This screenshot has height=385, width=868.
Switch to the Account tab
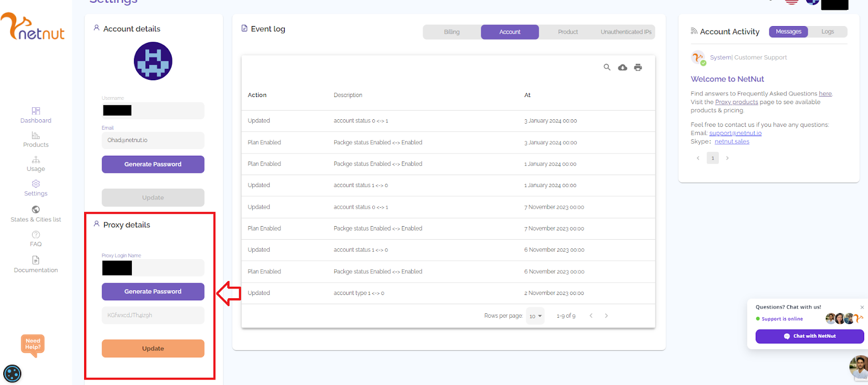point(510,32)
